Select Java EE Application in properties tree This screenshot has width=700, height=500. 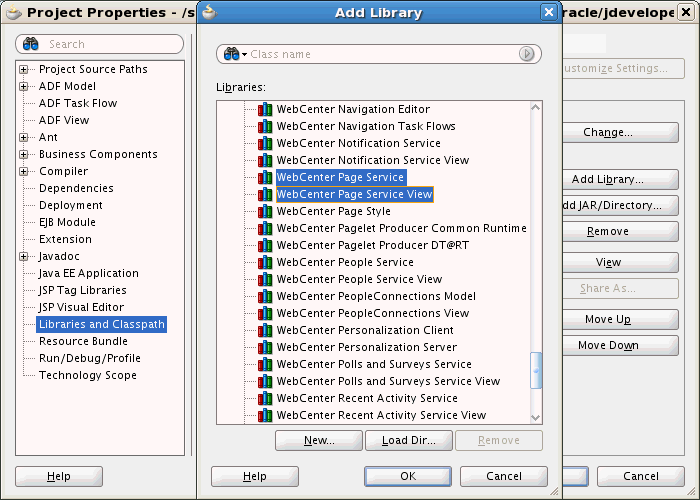89,273
